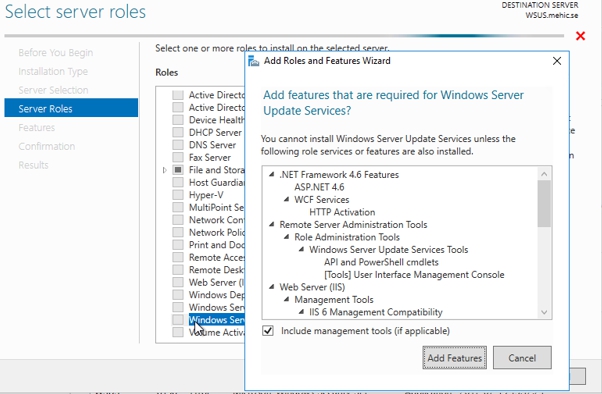The width and height of the screenshot is (602, 394).
Task: Close the Add Roles and Features Wizard dialog
Action: click(557, 61)
